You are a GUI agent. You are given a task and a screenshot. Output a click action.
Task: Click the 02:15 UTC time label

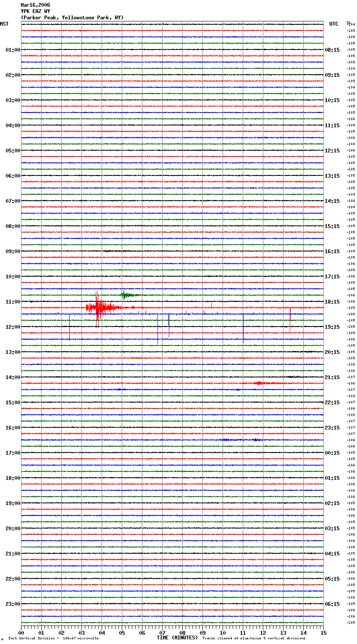tap(332, 503)
